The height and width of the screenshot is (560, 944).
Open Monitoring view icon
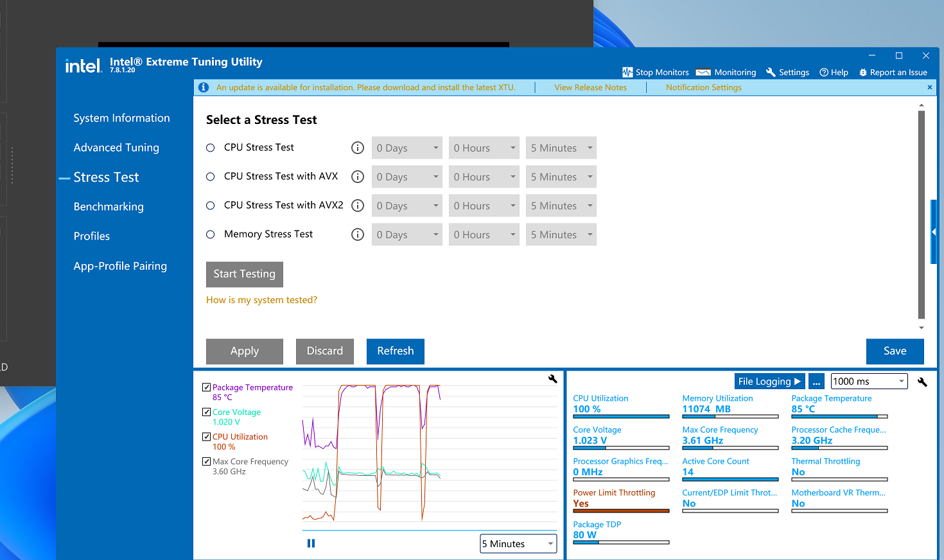coord(703,72)
